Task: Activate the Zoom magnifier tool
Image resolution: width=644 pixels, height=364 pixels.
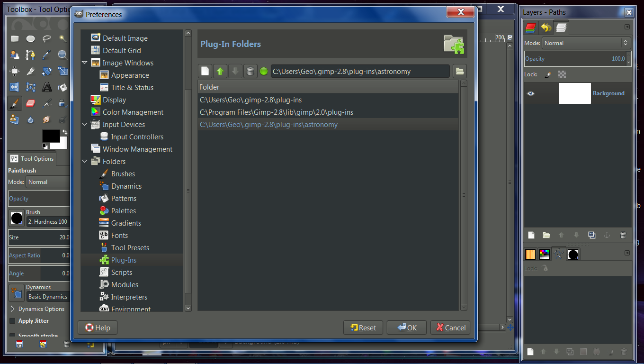Action: coord(63,55)
